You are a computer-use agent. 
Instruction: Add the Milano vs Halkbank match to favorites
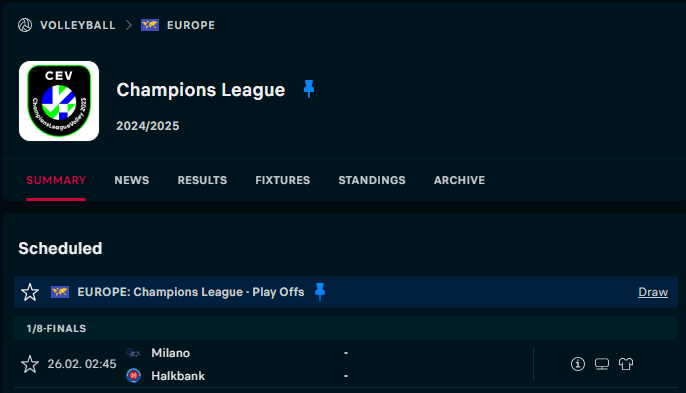click(30, 364)
